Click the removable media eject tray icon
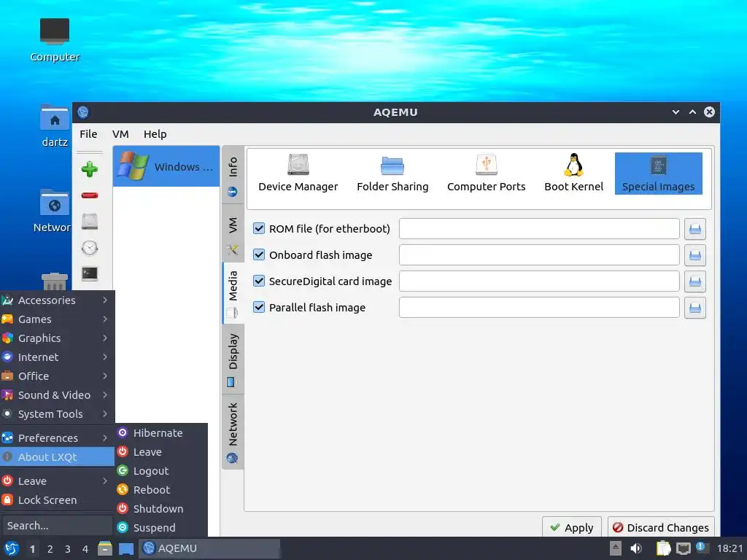The height and width of the screenshot is (560, 747). point(616,548)
